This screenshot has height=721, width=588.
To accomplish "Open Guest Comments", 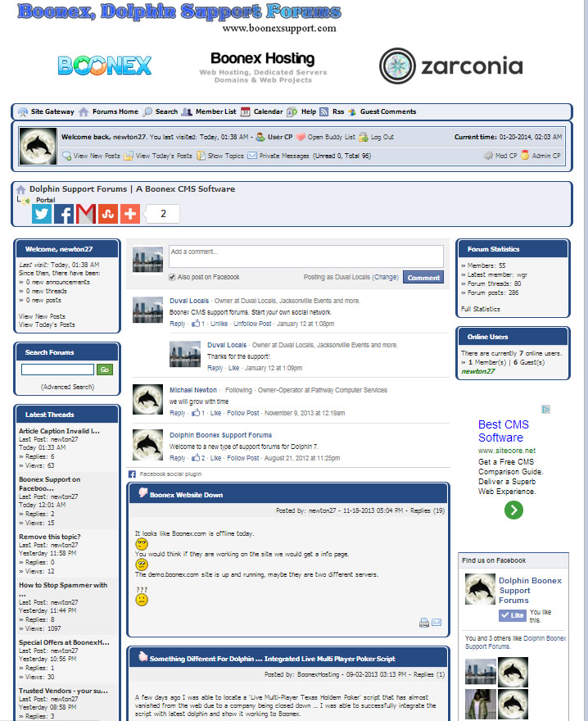I will (388, 111).
